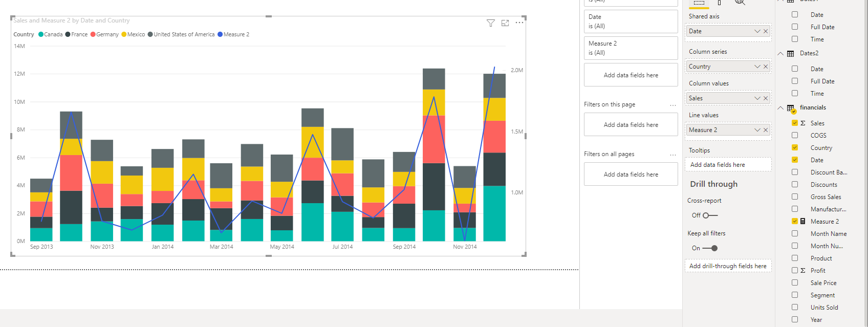Click the financials table icon

click(x=791, y=108)
